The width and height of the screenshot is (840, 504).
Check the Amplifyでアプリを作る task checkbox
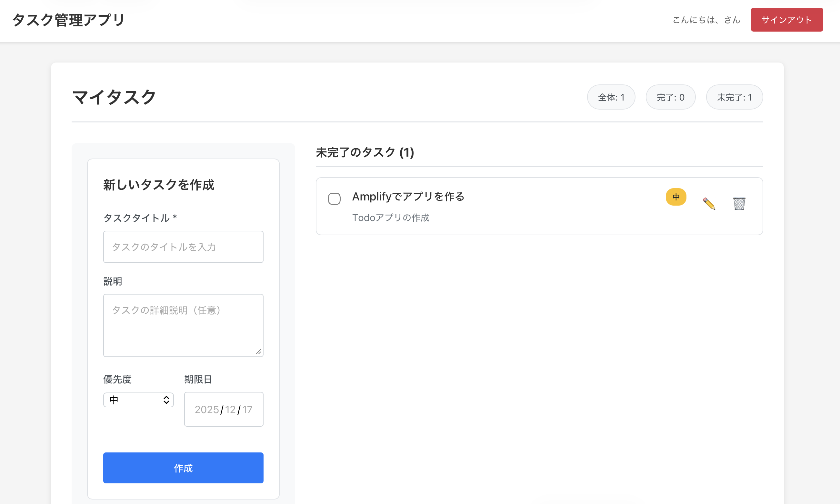tap(334, 199)
